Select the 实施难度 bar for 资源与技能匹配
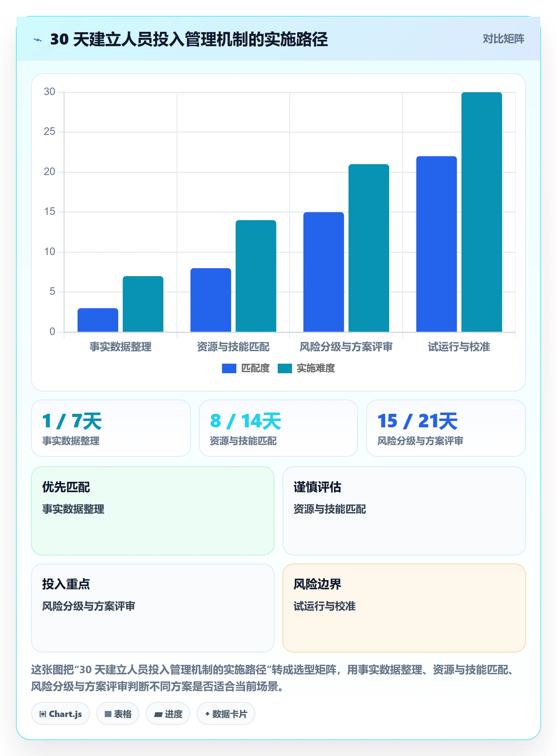Screen dimensions: 557x756 click(x=256, y=276)
